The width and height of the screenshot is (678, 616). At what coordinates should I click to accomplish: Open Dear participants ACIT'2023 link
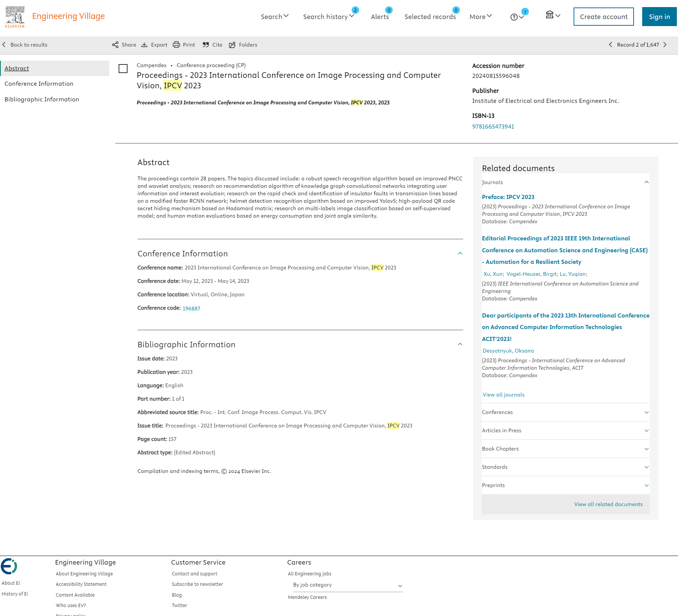click(x=565, y=327)
